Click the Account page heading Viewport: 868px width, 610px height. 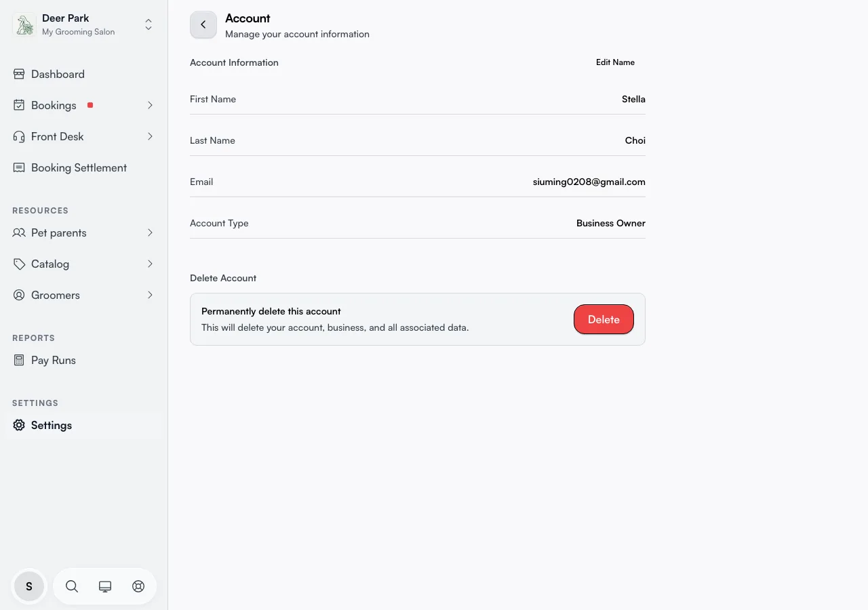(x=248, y=18)
